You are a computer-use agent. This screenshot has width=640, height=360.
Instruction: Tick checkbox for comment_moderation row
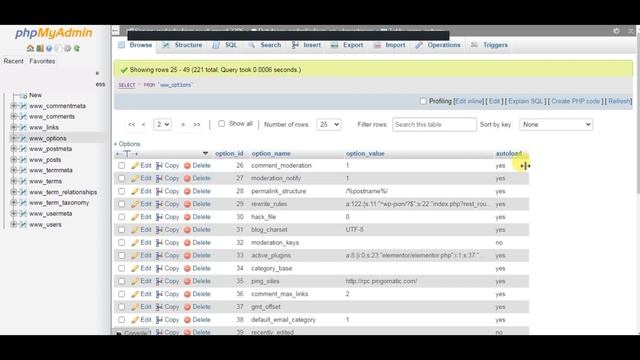tap(122, 166)
